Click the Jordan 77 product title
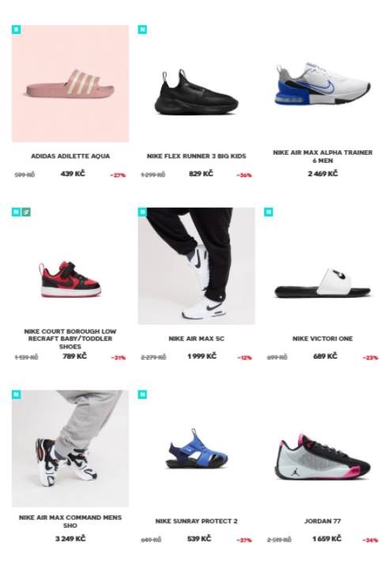This screenshot has width=392, height=569. 322,521
